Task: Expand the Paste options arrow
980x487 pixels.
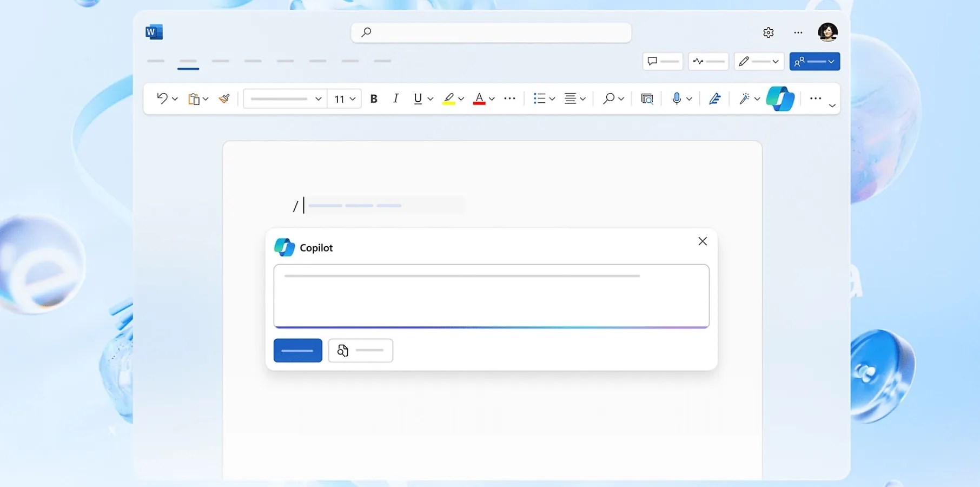Action: [206, 99]
